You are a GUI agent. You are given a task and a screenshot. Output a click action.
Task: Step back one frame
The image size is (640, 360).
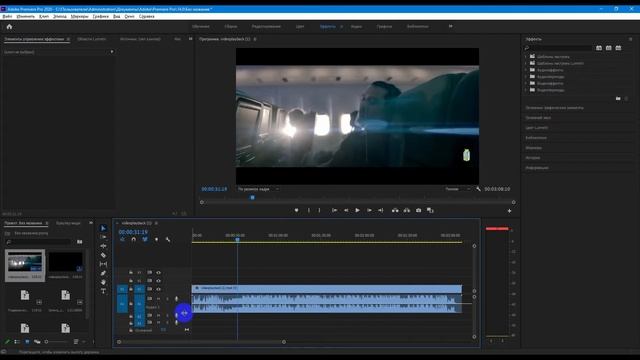coord(346,210)
